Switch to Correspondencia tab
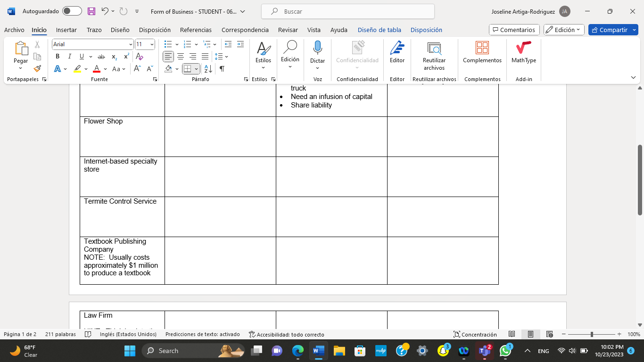Viewport: 644px width, 362px height. coord(245,30)
